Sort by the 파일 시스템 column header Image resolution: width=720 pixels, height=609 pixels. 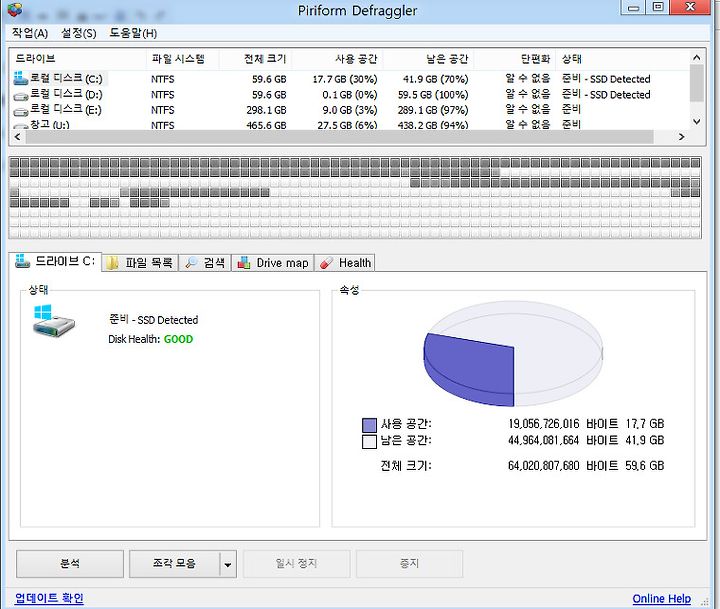point(183,59)
